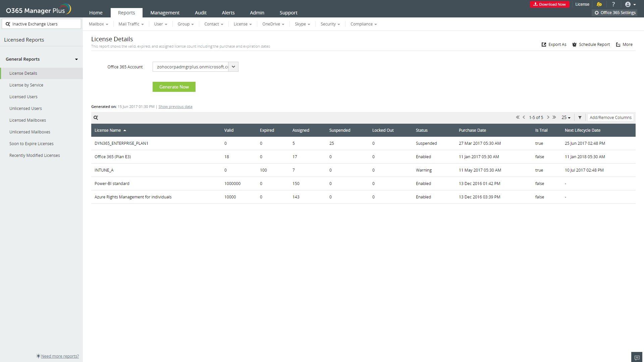Click Office 365 Settings gear

coord(615,13)
